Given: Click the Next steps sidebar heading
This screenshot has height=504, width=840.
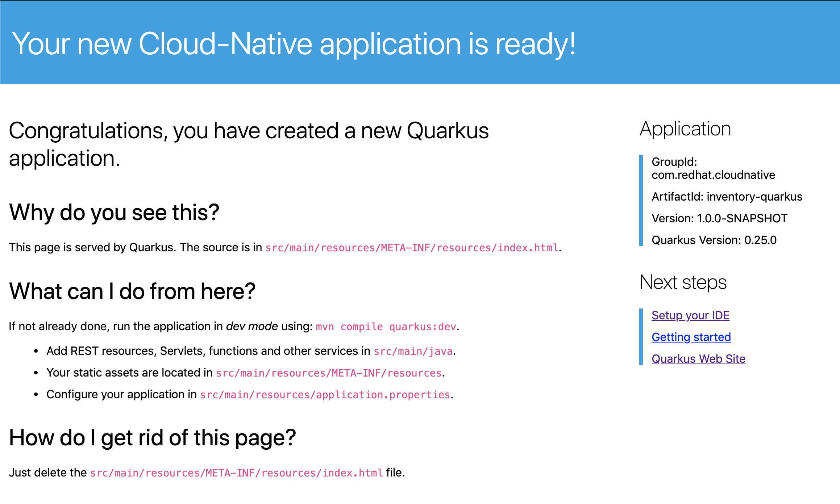Looking at the screenshot, I should point(683,282).
